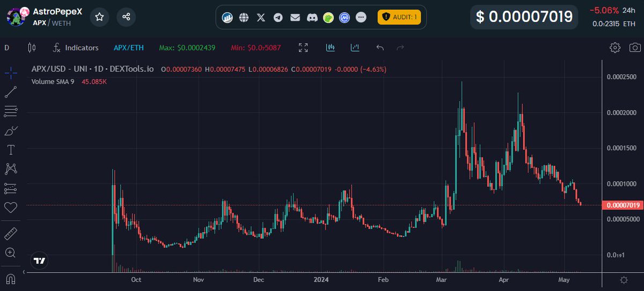Open the project website globe icon
This screenshot has width=644, height=291.
244,17
